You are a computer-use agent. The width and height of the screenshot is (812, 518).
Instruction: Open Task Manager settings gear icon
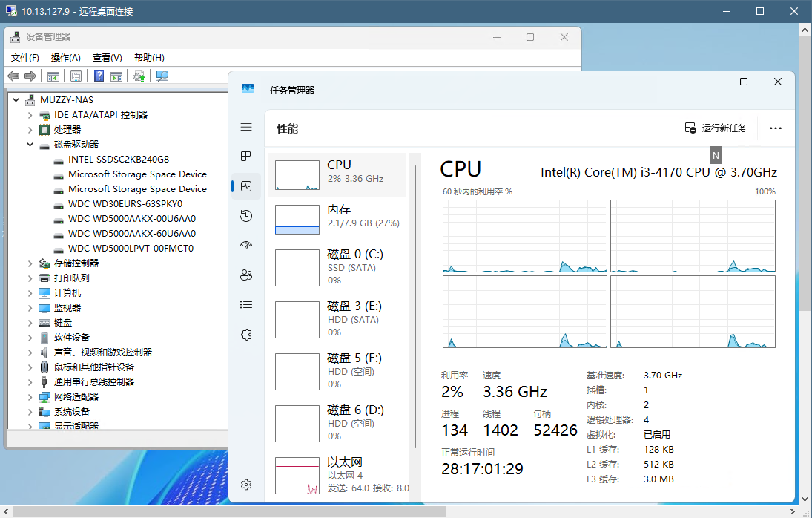[246, 485]
